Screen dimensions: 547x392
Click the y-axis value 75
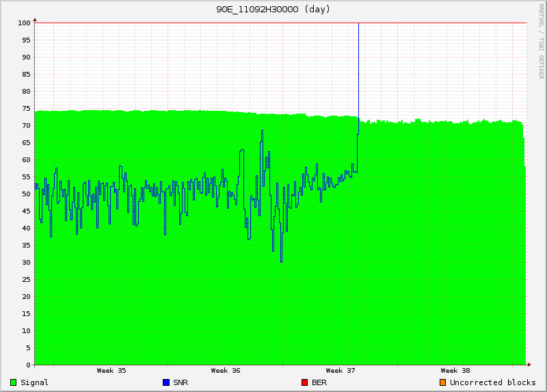point(26,109)
